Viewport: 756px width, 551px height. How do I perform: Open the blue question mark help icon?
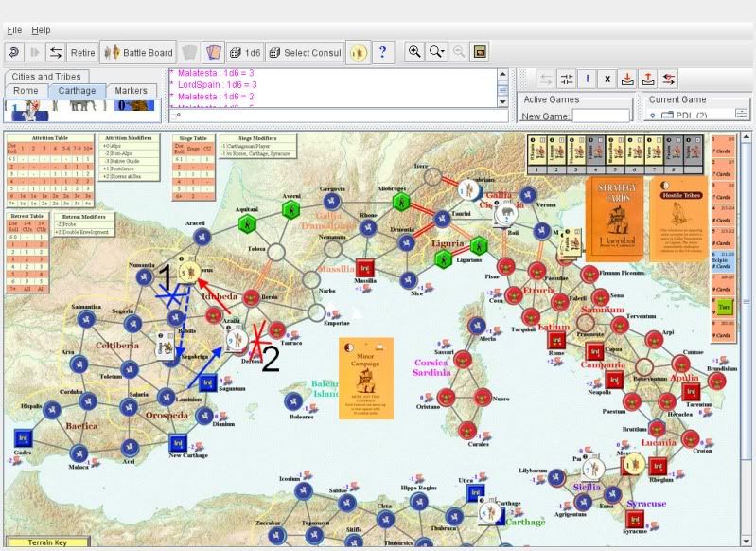pos(383,52)
